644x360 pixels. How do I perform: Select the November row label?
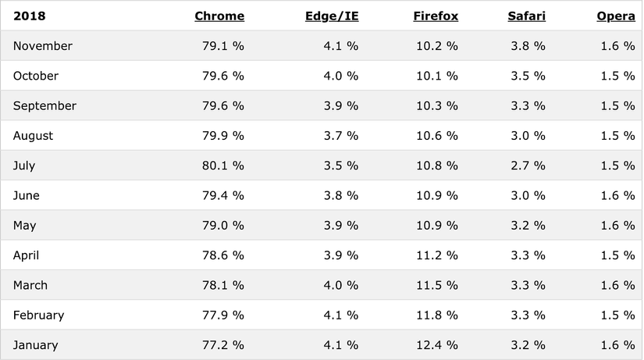(x=43, y=46)
